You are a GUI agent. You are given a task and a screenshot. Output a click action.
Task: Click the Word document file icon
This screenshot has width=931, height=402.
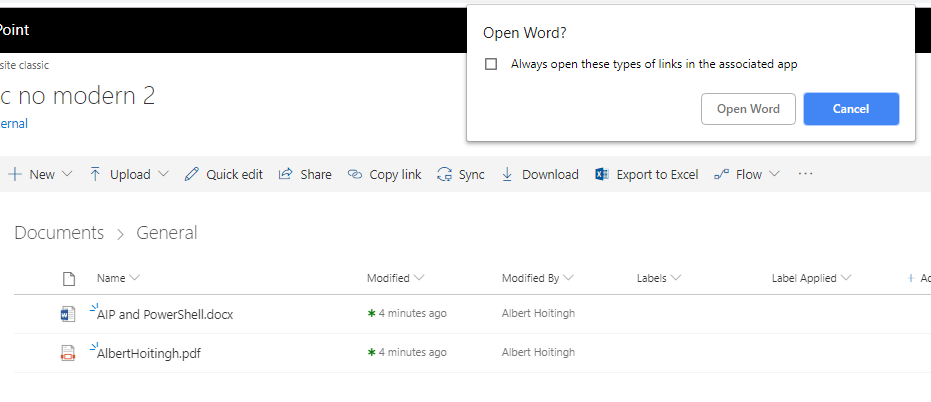click(x=68, y=314)
